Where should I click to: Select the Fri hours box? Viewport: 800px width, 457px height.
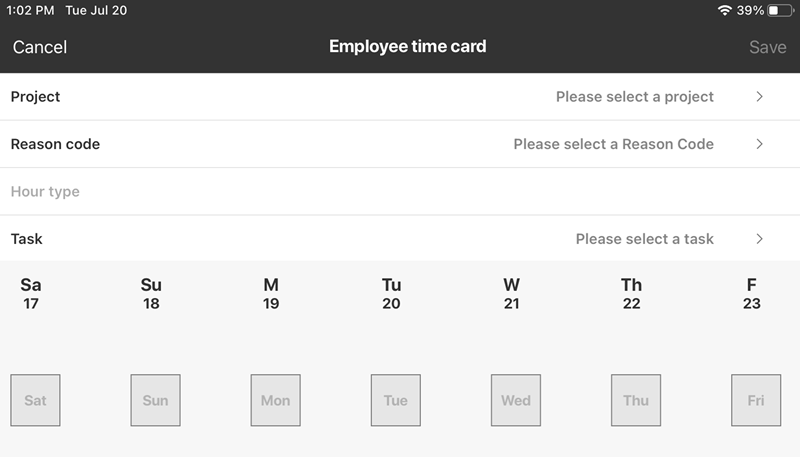[x=755, y=400]
